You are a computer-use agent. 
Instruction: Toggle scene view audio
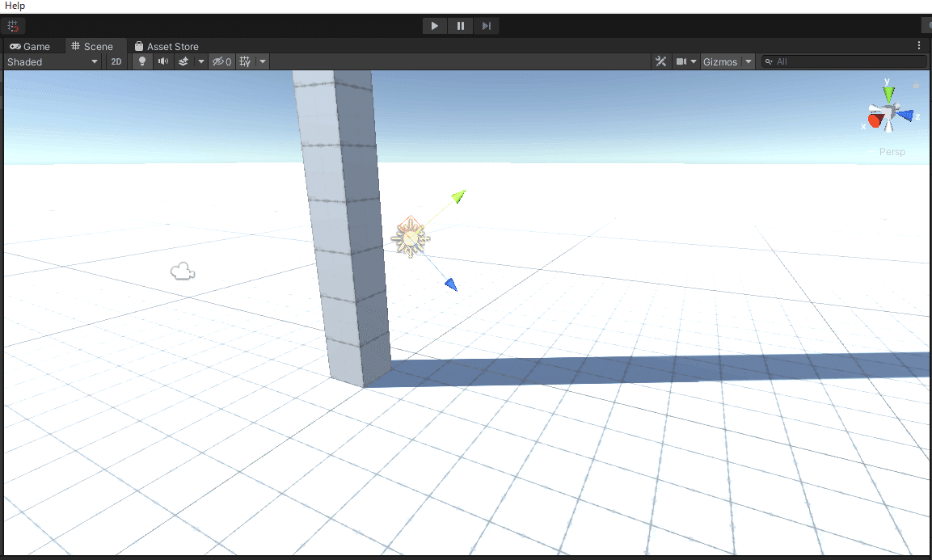click(x=163, y=61)
